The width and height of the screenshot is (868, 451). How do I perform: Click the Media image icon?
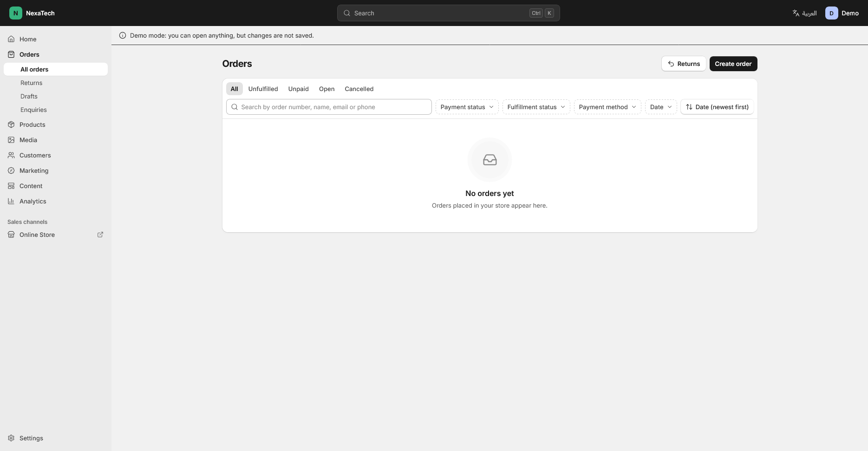click(11, 140)
